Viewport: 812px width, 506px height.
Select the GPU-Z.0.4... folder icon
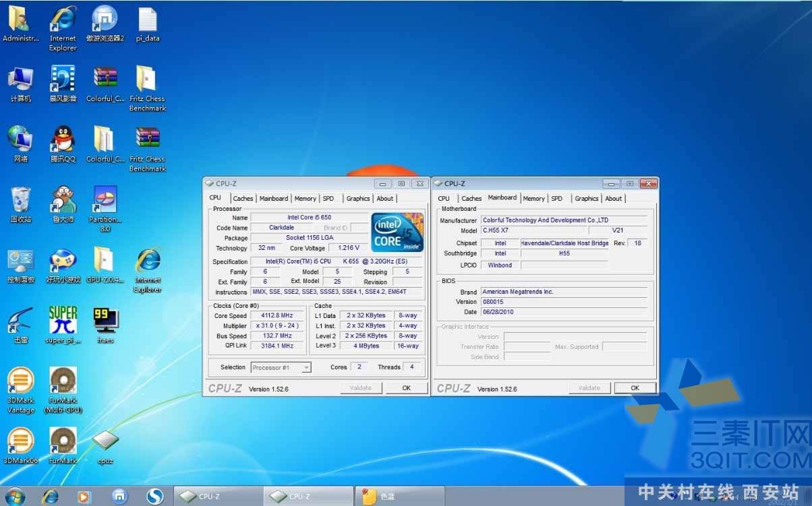[x=105, y=265]
